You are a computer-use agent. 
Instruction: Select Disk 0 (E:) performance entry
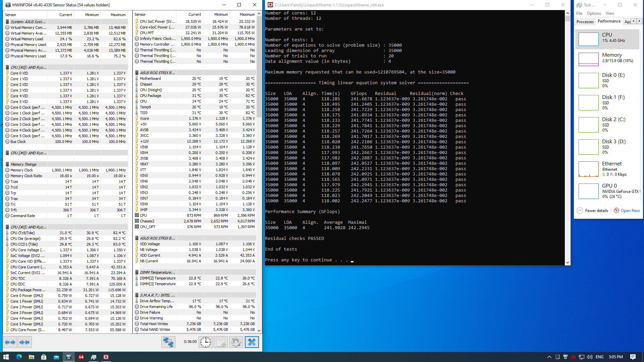pyautogui.click(x=607, y=80)
